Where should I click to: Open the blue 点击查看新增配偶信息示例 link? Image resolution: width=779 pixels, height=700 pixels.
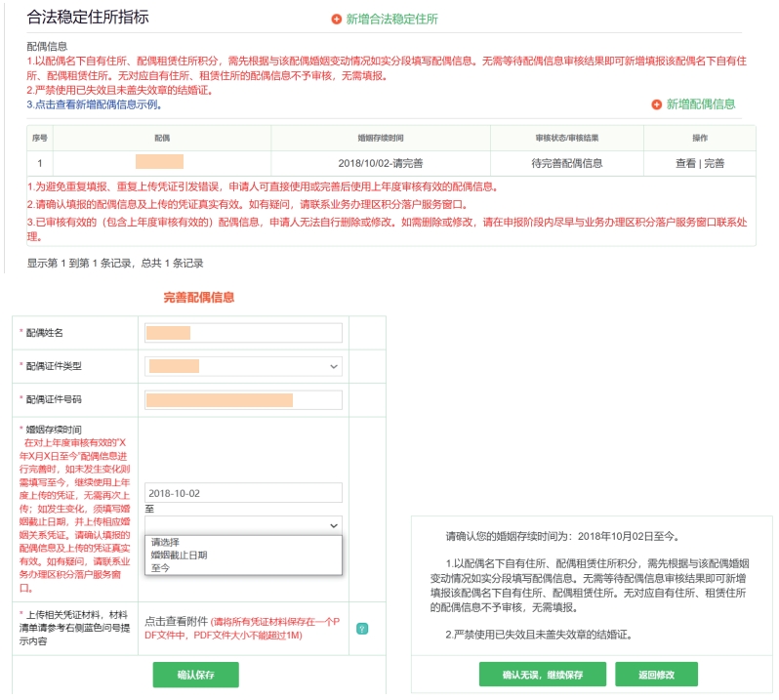[95, 104]
